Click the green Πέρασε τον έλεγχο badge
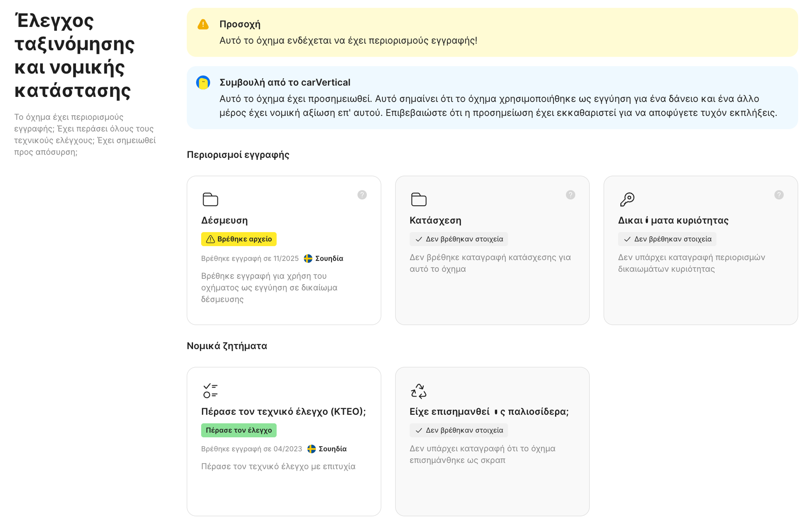Screen dimensions: 812x523 [x=239, y=430]
